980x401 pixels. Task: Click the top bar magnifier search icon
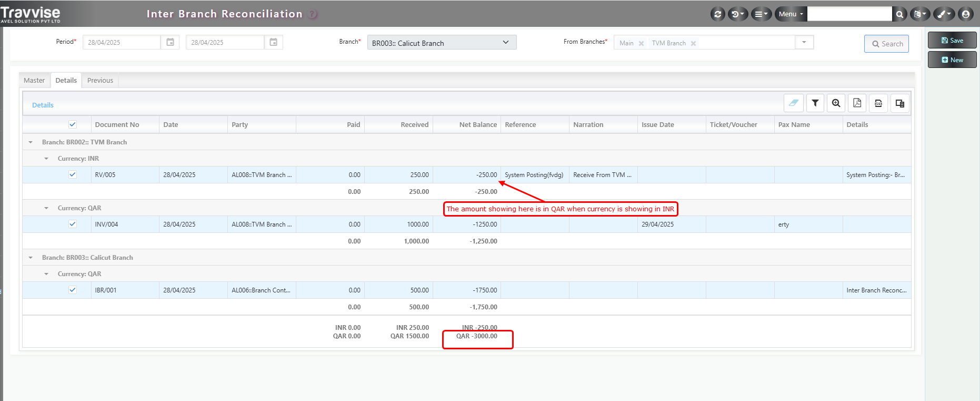point(900,14)
